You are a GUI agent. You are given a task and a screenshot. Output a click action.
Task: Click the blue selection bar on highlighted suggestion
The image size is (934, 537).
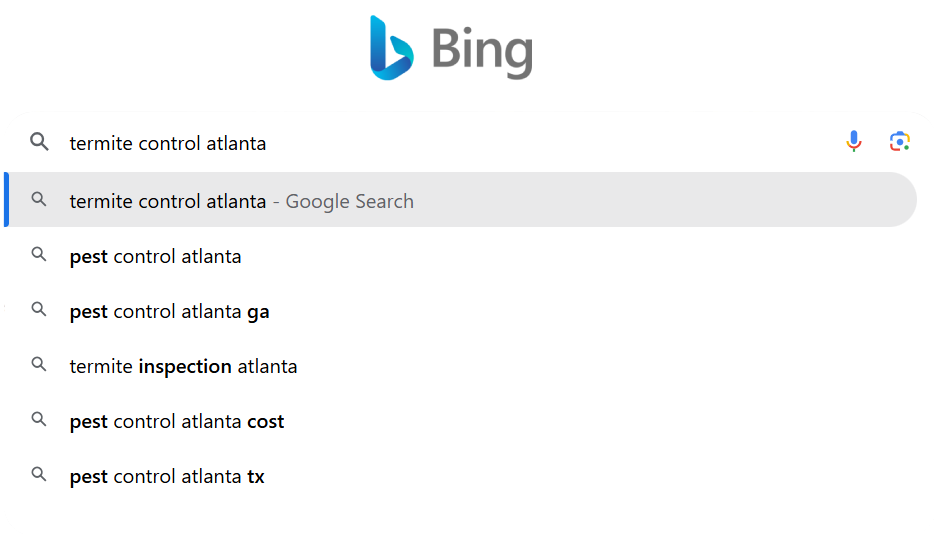coord(6,200)
